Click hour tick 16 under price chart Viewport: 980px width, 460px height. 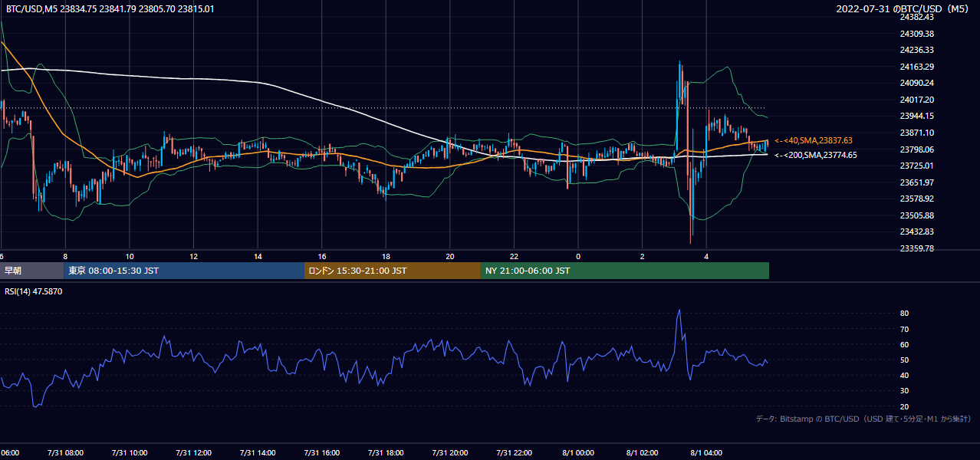point(322,257)
